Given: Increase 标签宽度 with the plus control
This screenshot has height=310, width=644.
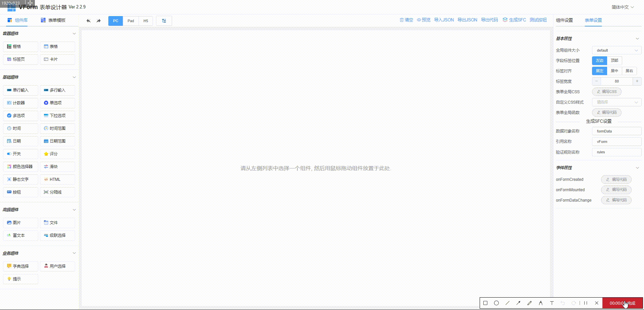Looking at the screenshot, I should [637, 81].
